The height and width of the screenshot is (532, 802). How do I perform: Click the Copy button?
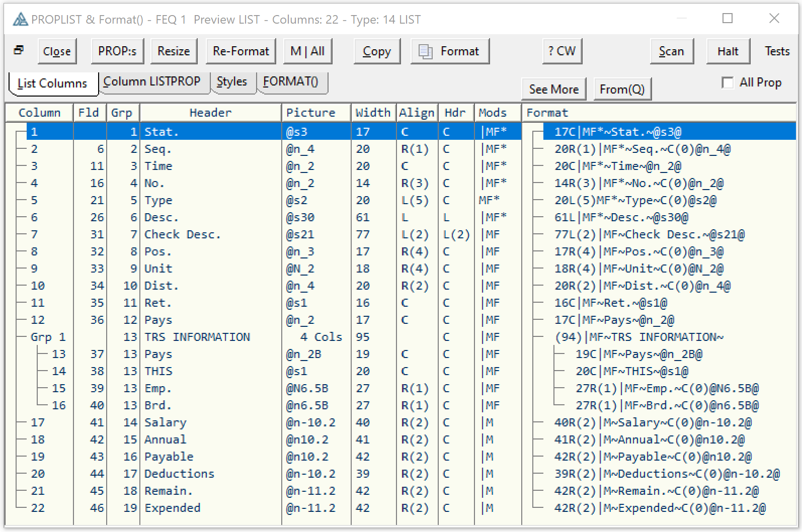(377, 51)
